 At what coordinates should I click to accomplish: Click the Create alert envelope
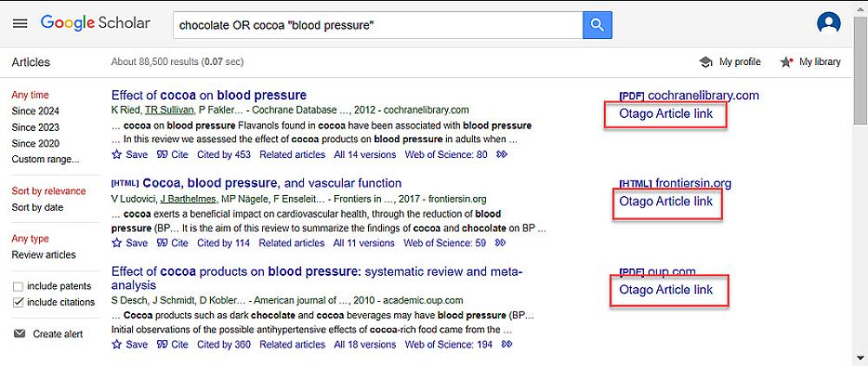click(x=51, y=334)
